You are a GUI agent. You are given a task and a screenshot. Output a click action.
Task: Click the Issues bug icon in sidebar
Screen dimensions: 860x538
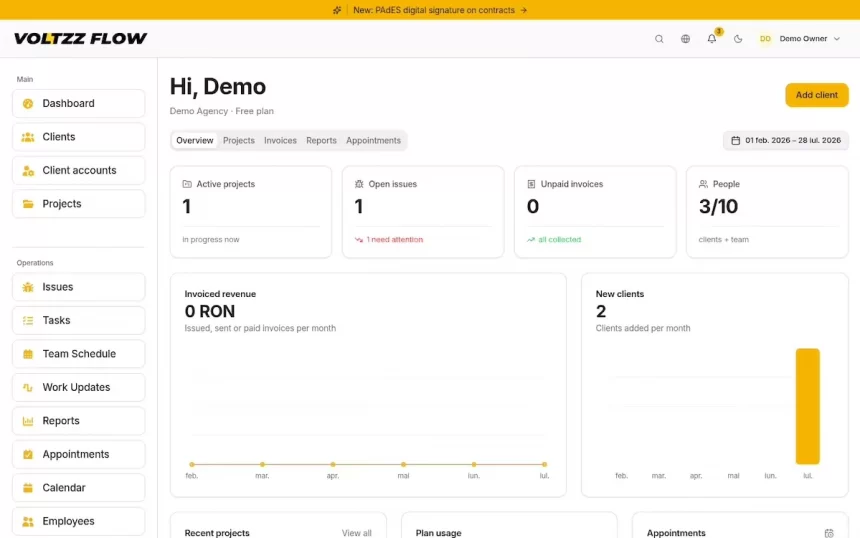point(28,287)
